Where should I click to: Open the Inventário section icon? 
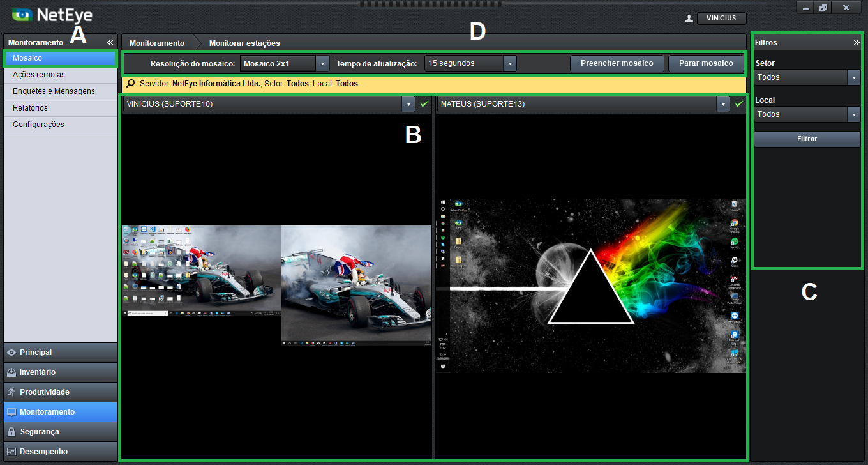(11, 372)
